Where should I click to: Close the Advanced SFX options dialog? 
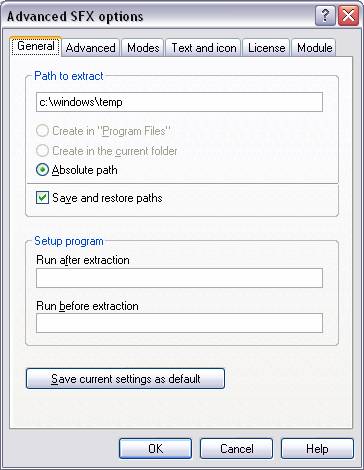pyautogui.click(x=348, y=15)
